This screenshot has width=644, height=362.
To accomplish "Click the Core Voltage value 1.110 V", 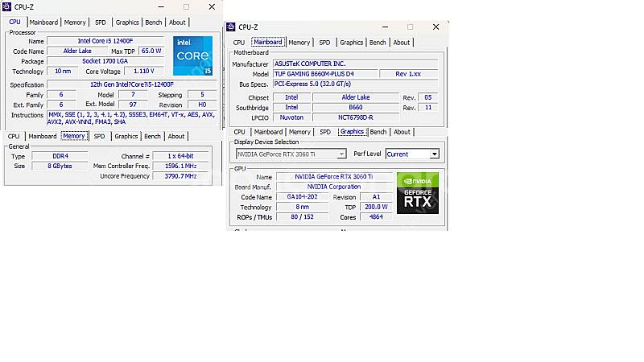I will pyautogui.click(x=144, y=71).
